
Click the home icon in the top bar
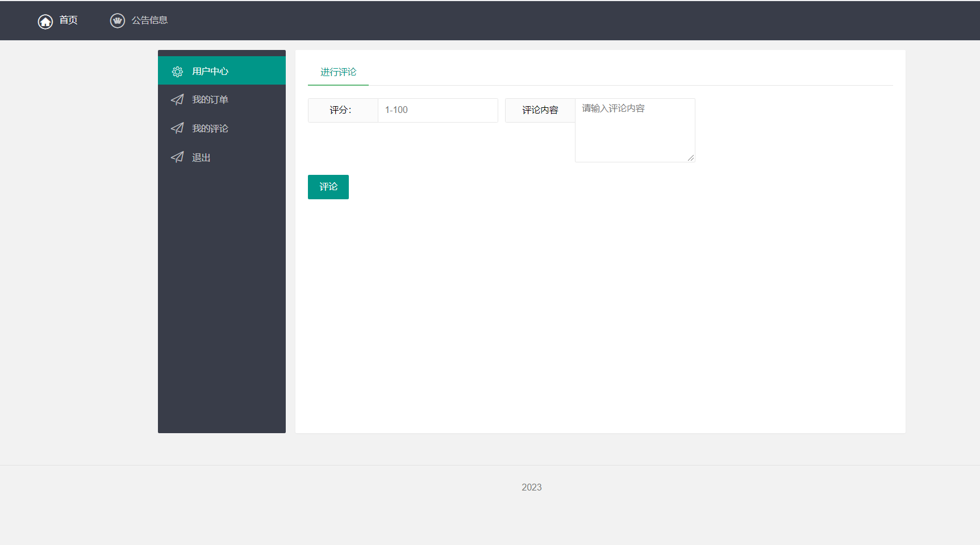(45, 21)
